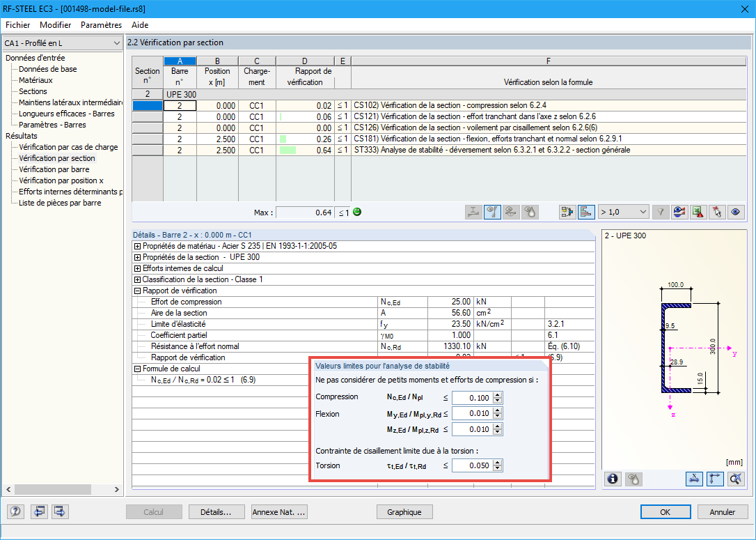The image size is (756, 540).
Task: Click the Détails... button
Action: [x=216, y=512]
